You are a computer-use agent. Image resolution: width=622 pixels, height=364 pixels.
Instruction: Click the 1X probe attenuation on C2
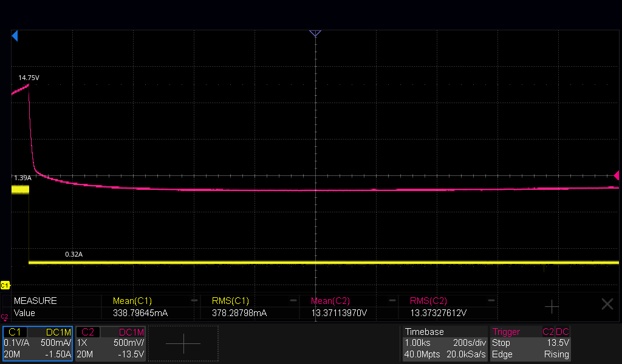(x=82, y=343)
